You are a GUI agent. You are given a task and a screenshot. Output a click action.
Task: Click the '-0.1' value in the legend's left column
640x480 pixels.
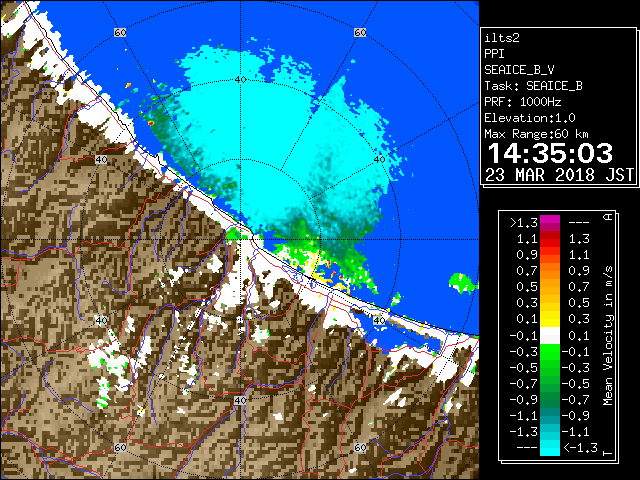point(523,336)
